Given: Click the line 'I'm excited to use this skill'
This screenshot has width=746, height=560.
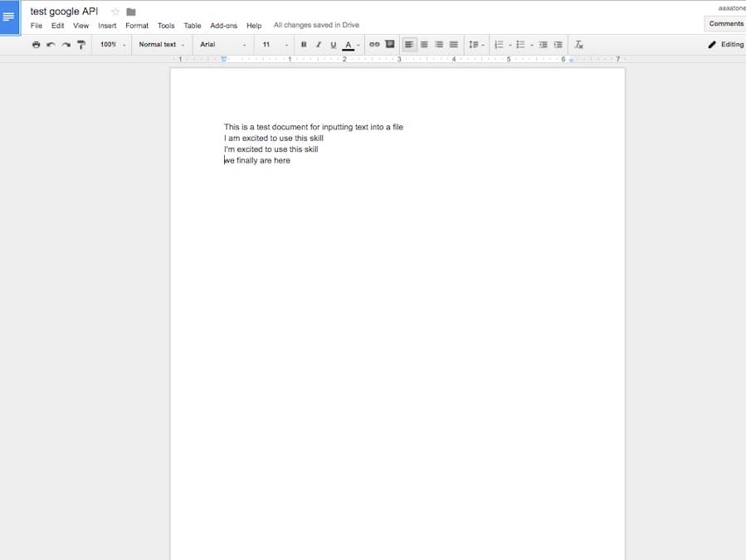Looking at the screenshot, I should pyautogui.click(x=271, y=149).
